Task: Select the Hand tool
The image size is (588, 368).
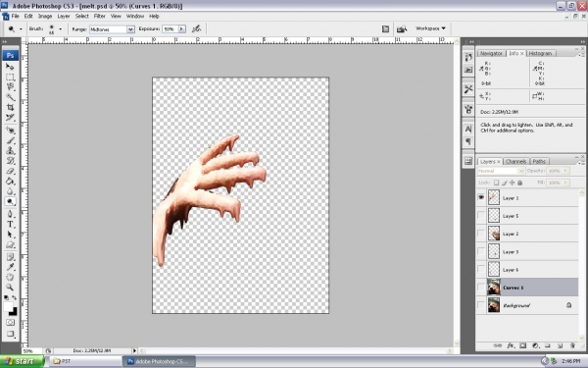Action: click(10, 277)
